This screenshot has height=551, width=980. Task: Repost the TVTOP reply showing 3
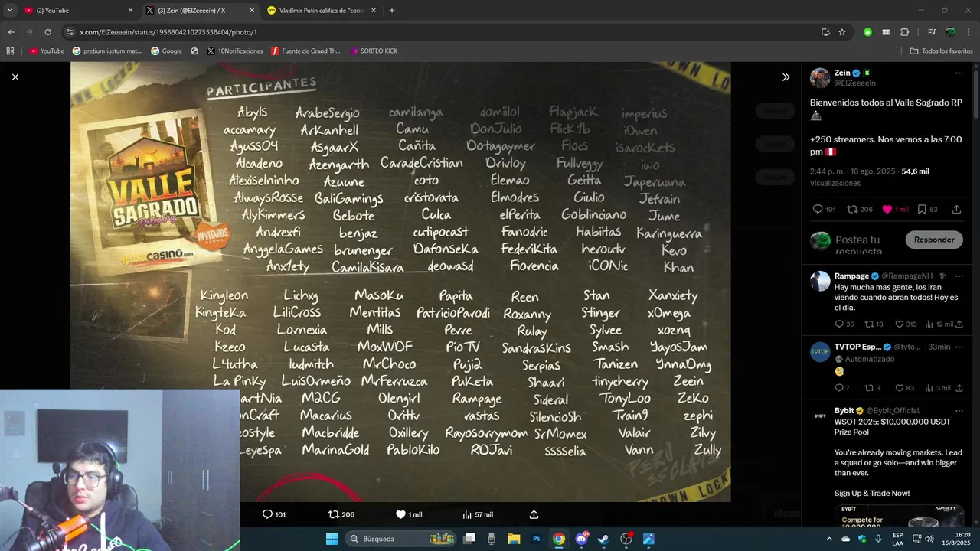pos(869,388)
